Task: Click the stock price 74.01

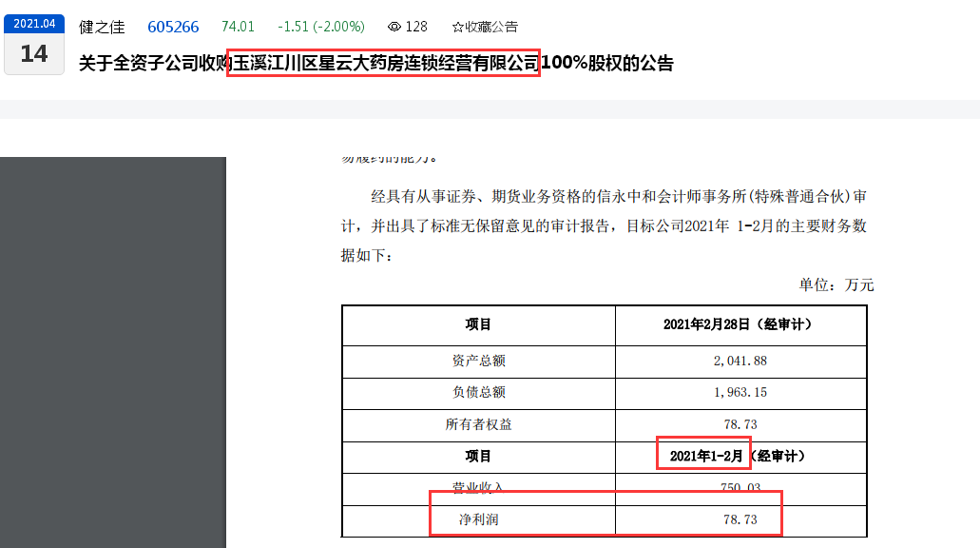Action: pyautogui.click(x=238, y=27)
